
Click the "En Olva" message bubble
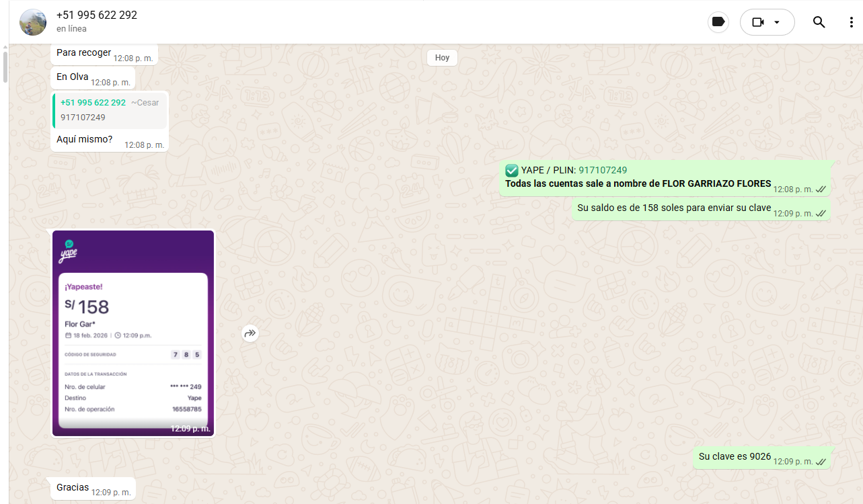pyautogui.click(x=73, y=77)
